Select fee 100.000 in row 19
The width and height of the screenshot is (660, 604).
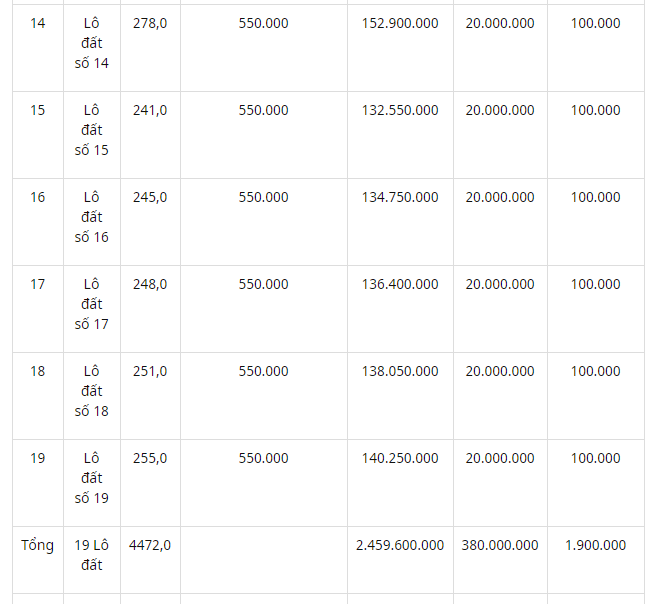point(595,458)
